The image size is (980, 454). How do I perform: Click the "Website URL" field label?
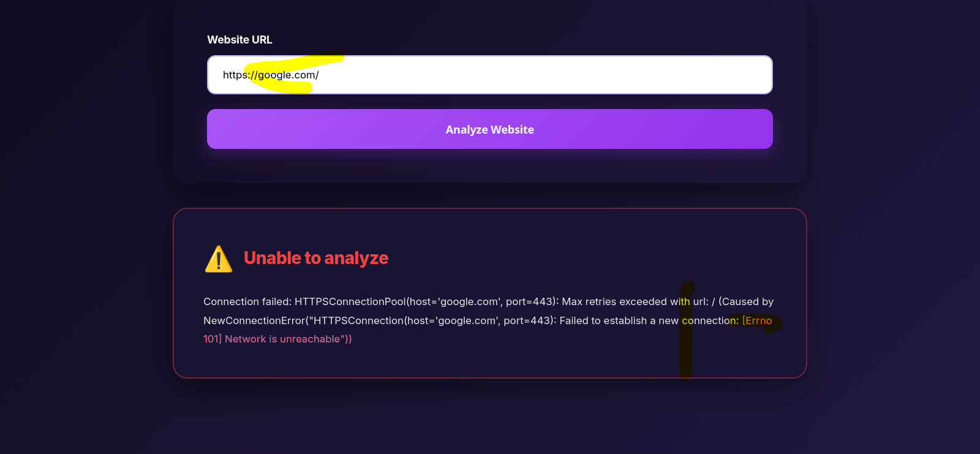pyautogui.click(x=239, y=40)
